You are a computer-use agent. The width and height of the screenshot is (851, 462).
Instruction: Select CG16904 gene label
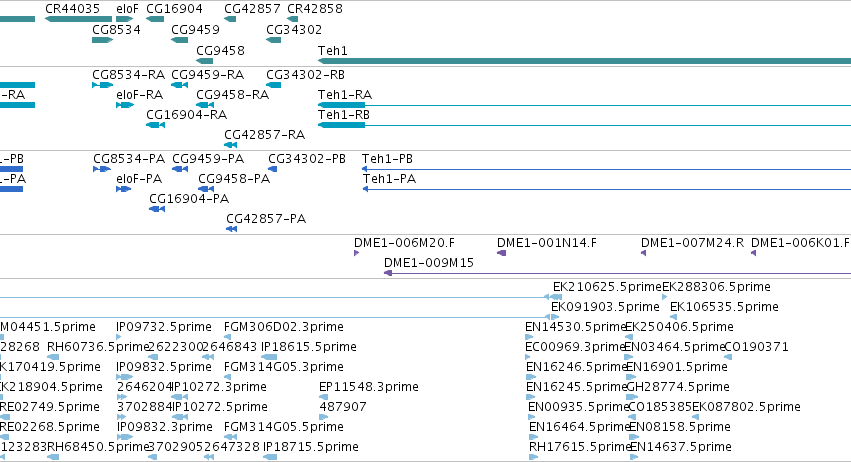point(174,9)
